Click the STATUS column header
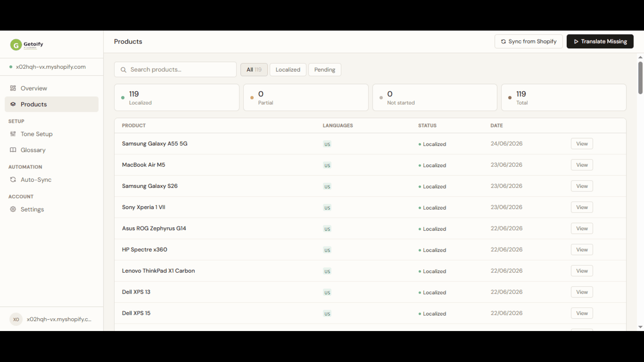The image size is (644, 362). (427, 125)
